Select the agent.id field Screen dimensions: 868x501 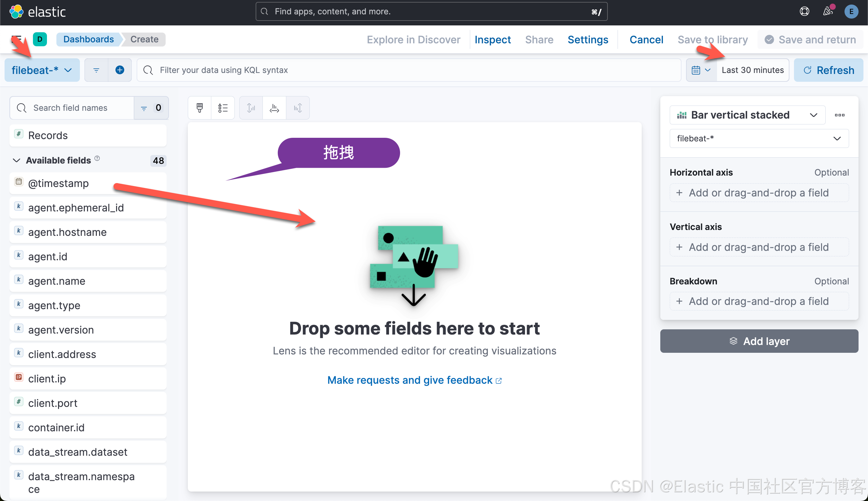(88, 256)
